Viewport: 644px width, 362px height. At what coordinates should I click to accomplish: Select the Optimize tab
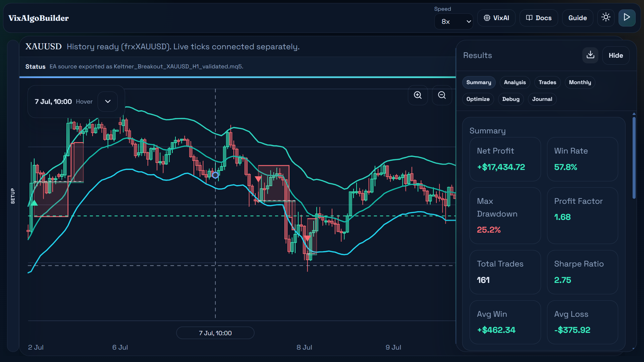coord(478,99)
